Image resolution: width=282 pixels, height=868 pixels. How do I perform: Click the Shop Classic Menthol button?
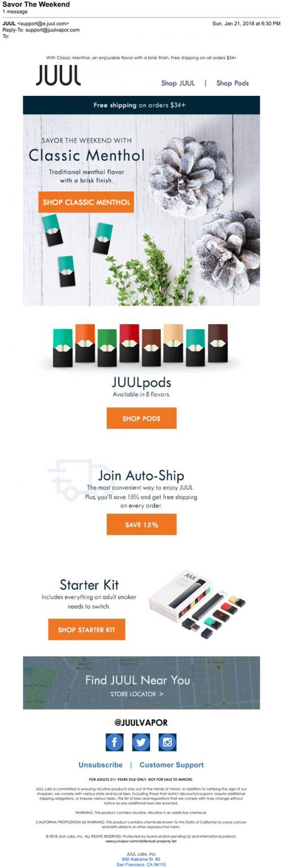click(x=86, y=202)
